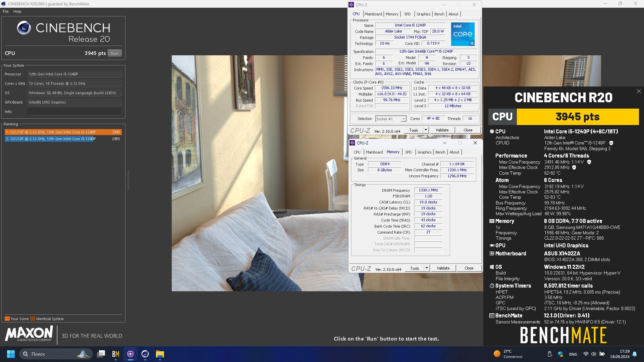The image size is (644, 362).
Task: Open Mainboard tab in lower CPU-Z
Action: coord(374,152)
